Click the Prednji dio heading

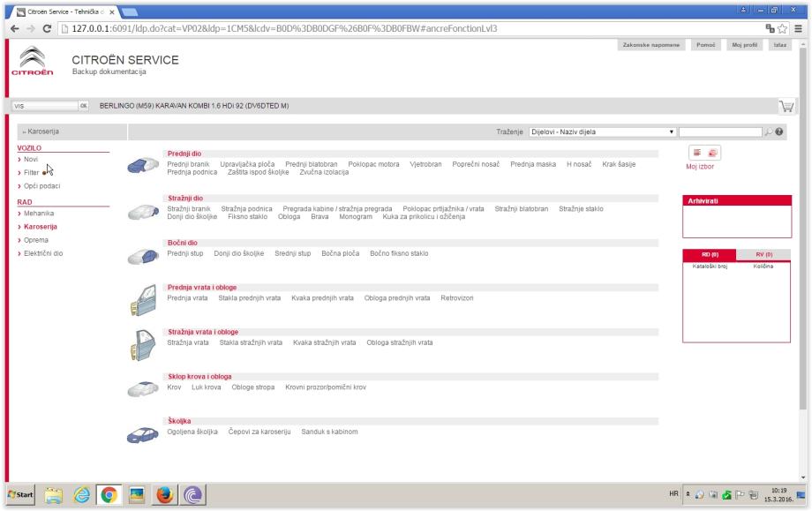pos(184,154)
